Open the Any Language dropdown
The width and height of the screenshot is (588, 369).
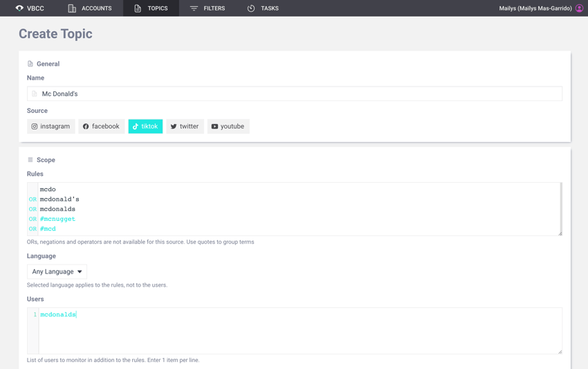tap(57, 272)
